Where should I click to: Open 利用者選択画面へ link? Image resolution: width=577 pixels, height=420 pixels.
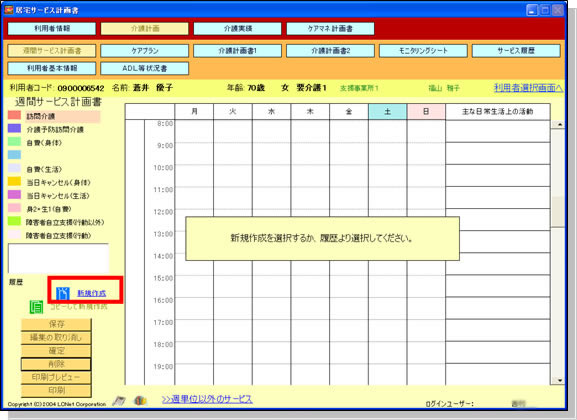pos(528,88)
